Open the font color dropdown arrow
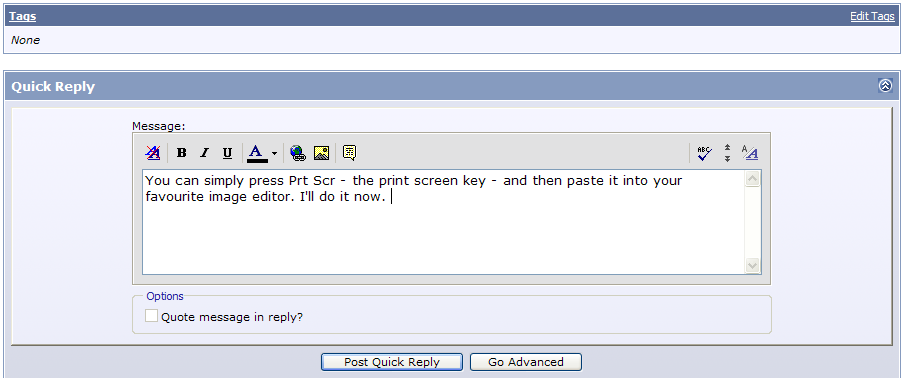 274,153
